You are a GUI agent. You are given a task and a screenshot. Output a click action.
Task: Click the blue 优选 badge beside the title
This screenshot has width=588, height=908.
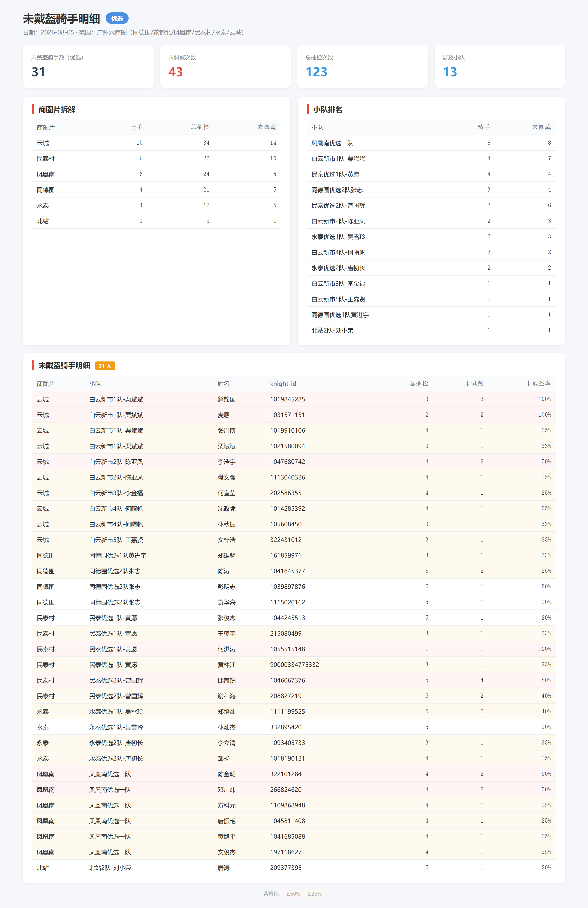tap(117, 18)
